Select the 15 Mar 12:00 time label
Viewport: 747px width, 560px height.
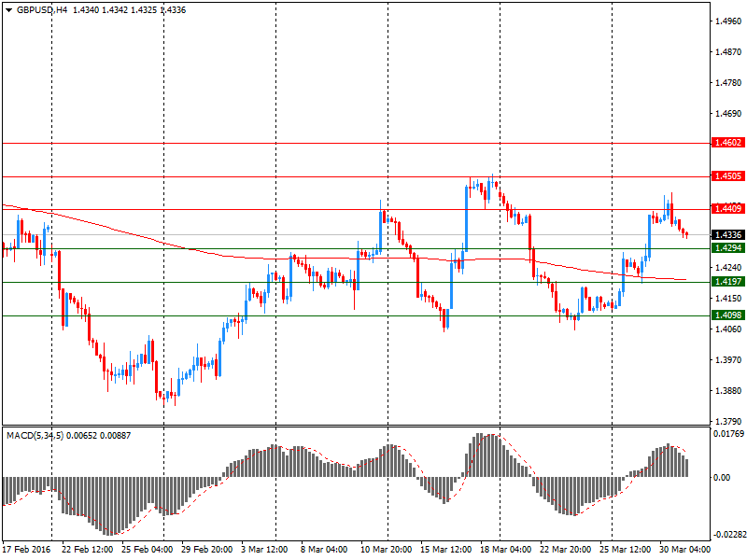446,550
